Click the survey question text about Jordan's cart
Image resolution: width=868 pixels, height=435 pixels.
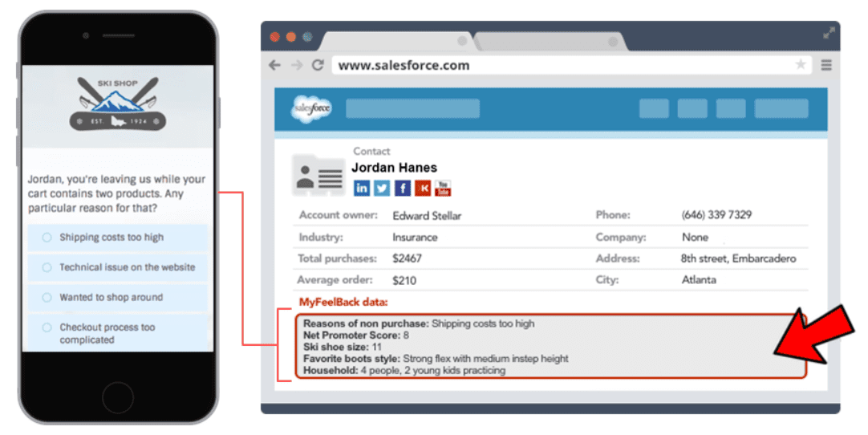click(117, 193)
